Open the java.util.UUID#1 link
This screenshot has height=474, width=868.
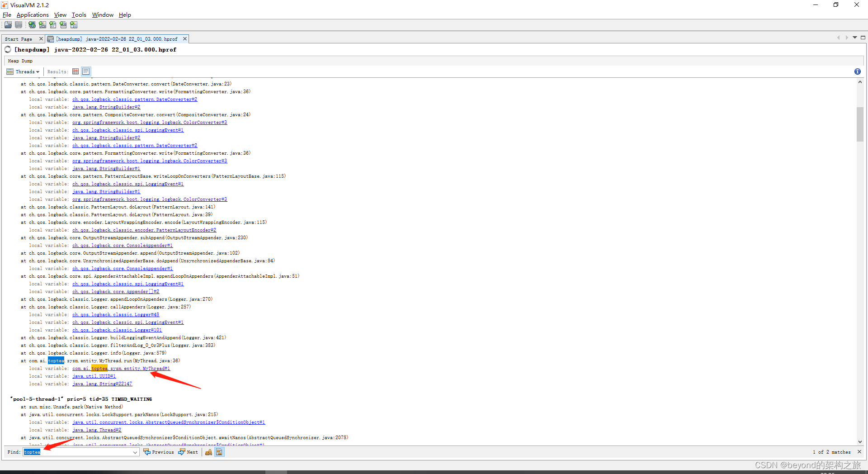(x=94, y=376)
